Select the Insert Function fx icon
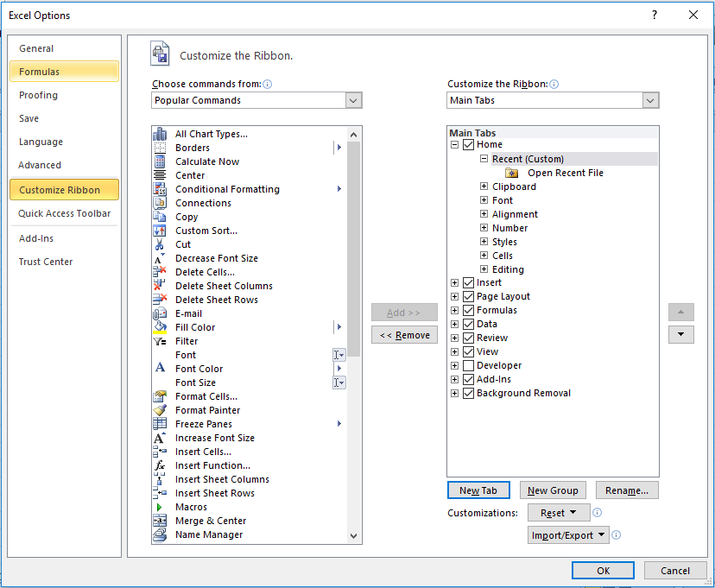 (160, 465)
